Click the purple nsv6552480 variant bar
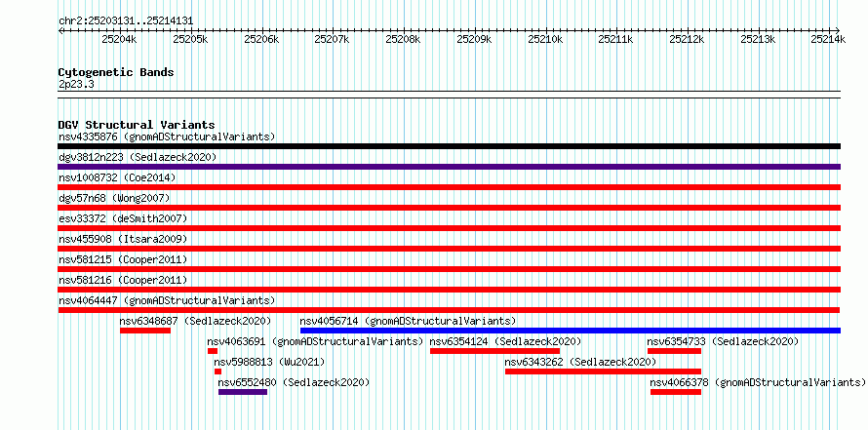 [x=243, y=392]
